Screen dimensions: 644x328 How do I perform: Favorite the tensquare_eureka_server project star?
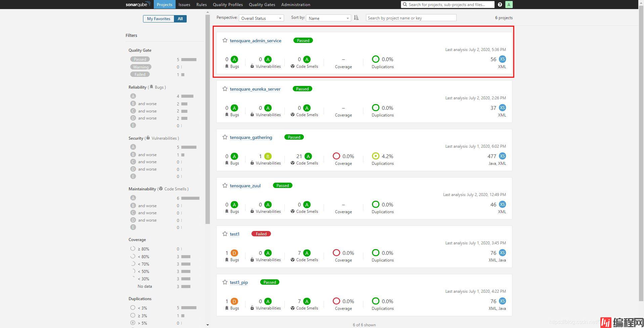tap(225, 89)
